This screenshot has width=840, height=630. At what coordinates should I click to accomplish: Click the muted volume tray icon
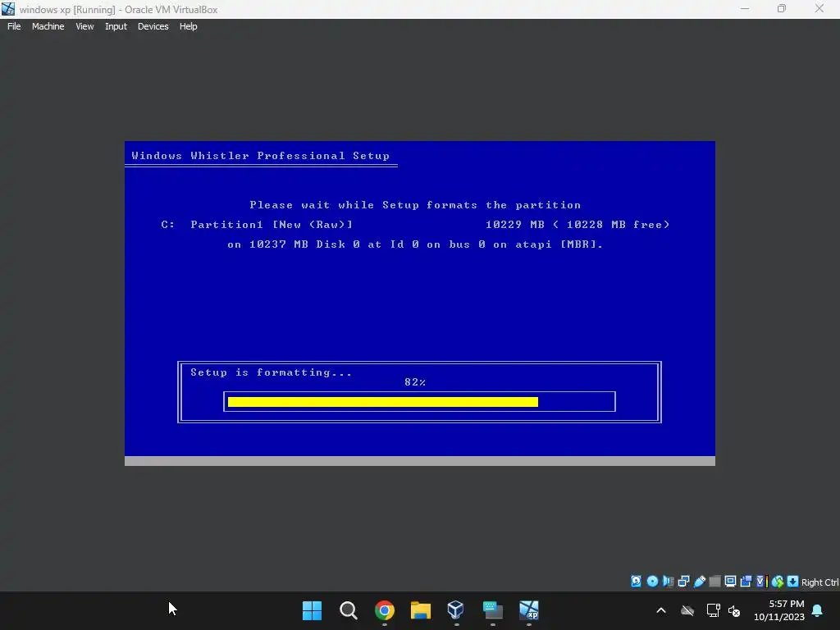(x=734, y=610)
